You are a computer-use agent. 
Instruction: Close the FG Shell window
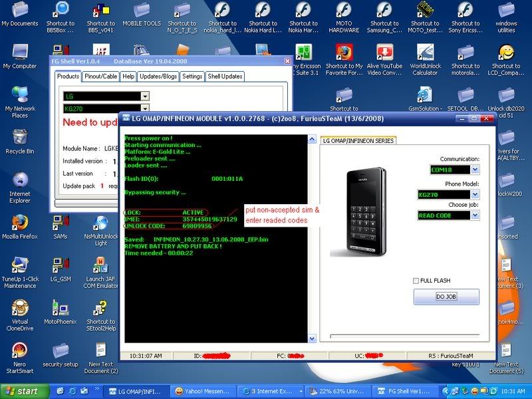[x=287, y=61]
